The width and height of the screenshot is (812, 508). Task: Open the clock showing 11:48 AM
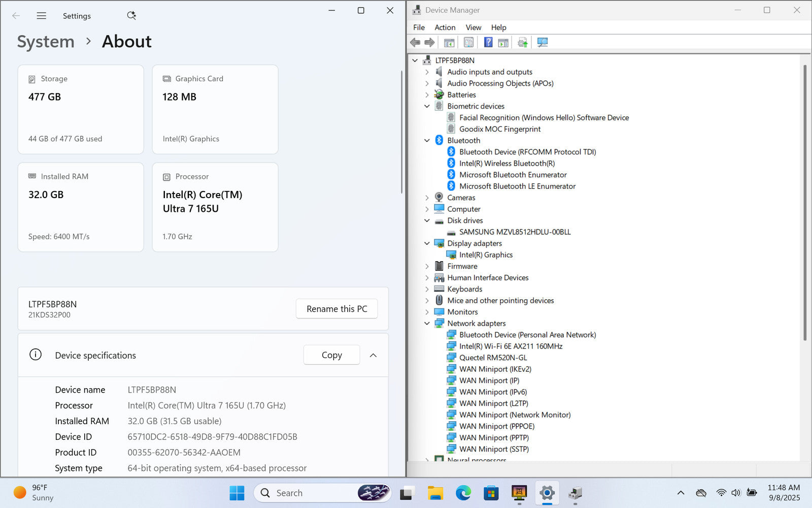pyautogui.click(x=784, y=493)
